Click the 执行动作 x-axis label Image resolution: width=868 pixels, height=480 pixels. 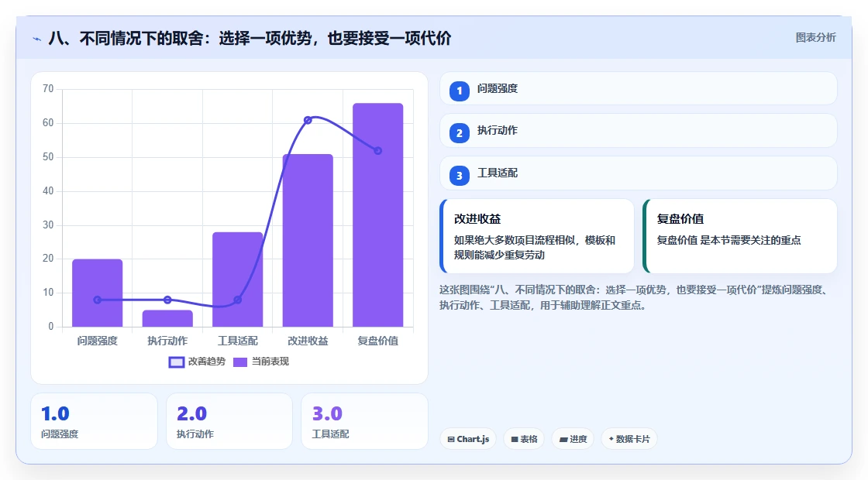[x=167, y=341]
